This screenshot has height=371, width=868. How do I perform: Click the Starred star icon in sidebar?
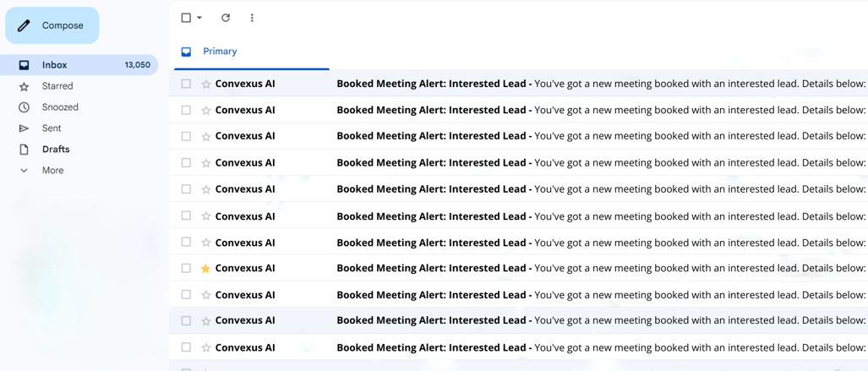(24, 86)
